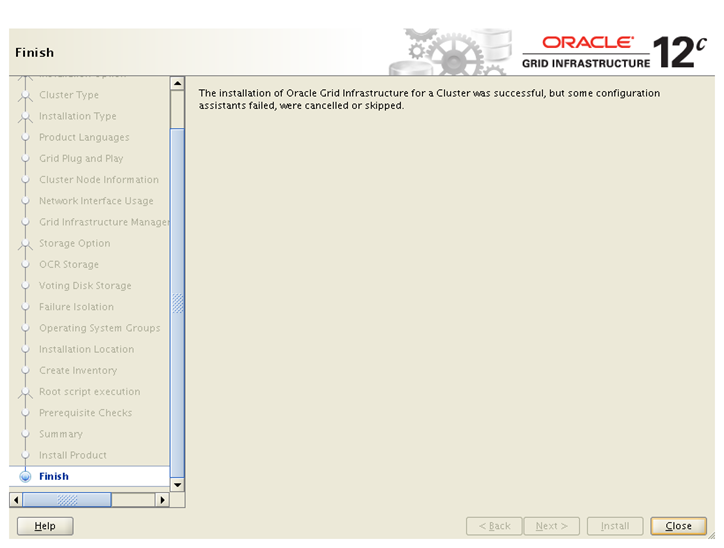This screenshot has width=724, height=548.
Task: Click the disabled Install button
Action: click(615, 526)
